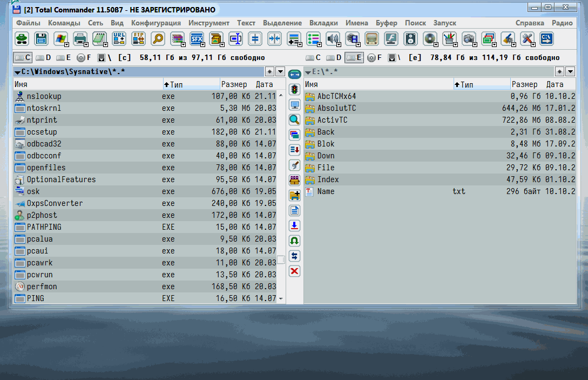
Task: Click left panel vertical scrollbar down arrow
Action: click(x=281, y=298)
